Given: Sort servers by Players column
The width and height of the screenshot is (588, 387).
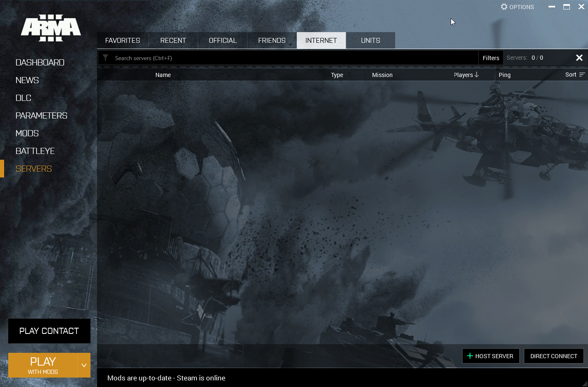Looking at the screenshot, I should point(466,75).
